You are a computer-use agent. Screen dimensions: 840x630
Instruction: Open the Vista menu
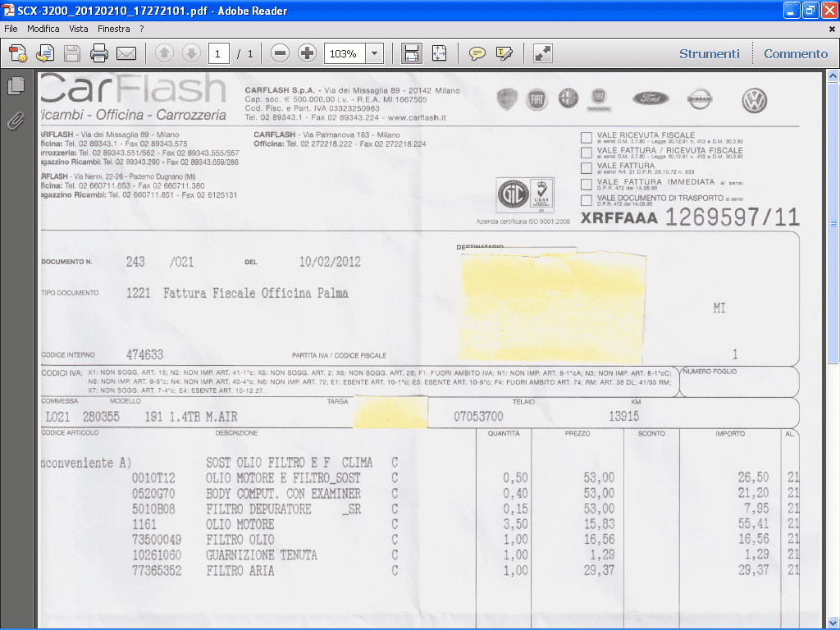(79, 29)
